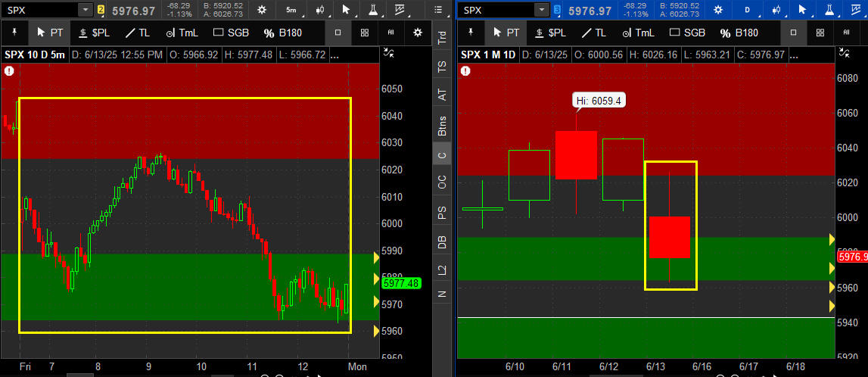The height and width of the screenshot is (377, 868).
Task: Open the PS side tab
Action: (442, 213)
